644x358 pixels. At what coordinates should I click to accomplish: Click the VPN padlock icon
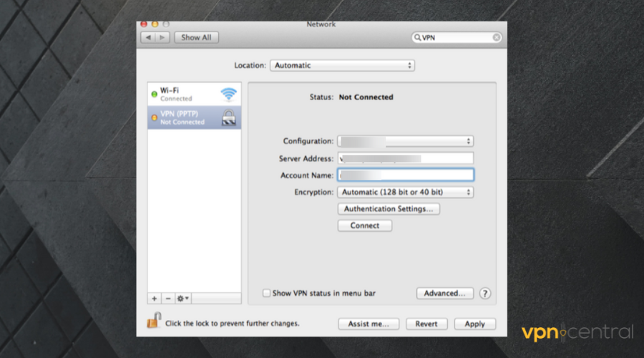(229, 117)
